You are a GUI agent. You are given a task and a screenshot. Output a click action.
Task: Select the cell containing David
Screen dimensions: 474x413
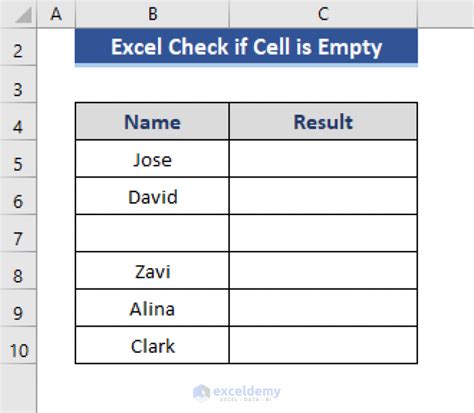[x=152, y=196]
